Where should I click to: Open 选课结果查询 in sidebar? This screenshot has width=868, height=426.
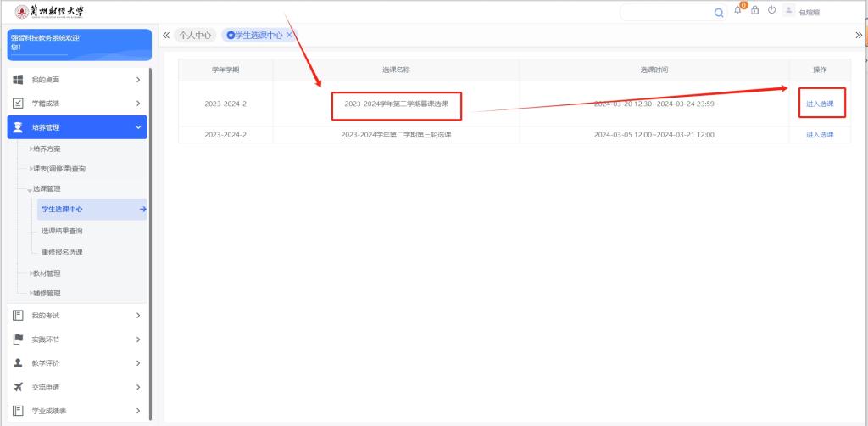[62, 231]
